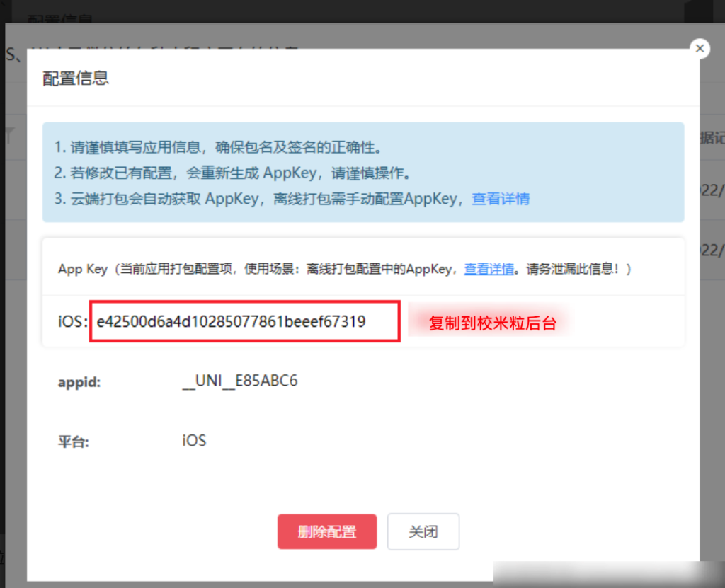This screenshot has width=725, height=588.
Task: Click the iOS: label before the key
Action: tap(72, 323)
